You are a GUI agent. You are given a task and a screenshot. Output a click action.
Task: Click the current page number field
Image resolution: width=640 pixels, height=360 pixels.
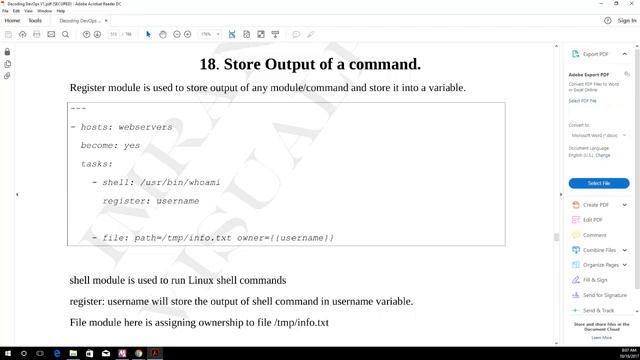tap(113, 35)
